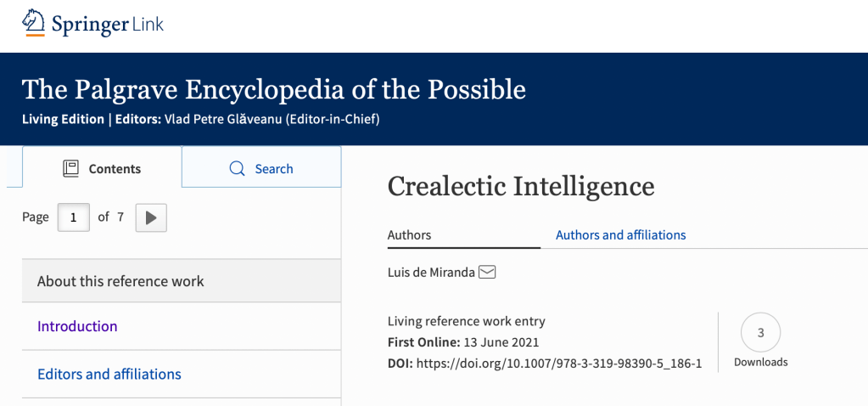Image resolution: width=868 pixels, height=406 pixels.
Task: Click the Springer Link horse logo
Action: pos(35,23)
